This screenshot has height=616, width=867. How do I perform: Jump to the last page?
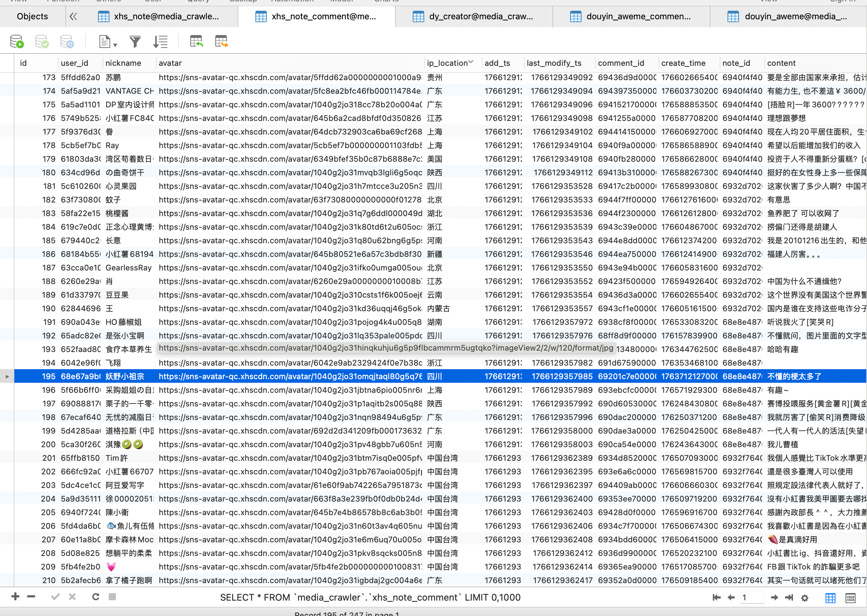click(789, 597)
